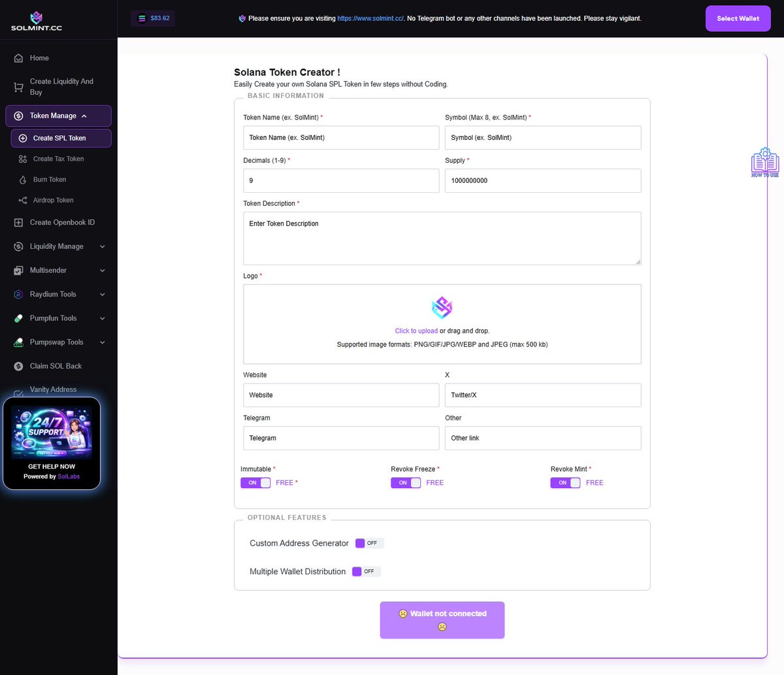
Task: Click the Create Tax Token icon
Action: pyautogui.click(x=23, y=159)
